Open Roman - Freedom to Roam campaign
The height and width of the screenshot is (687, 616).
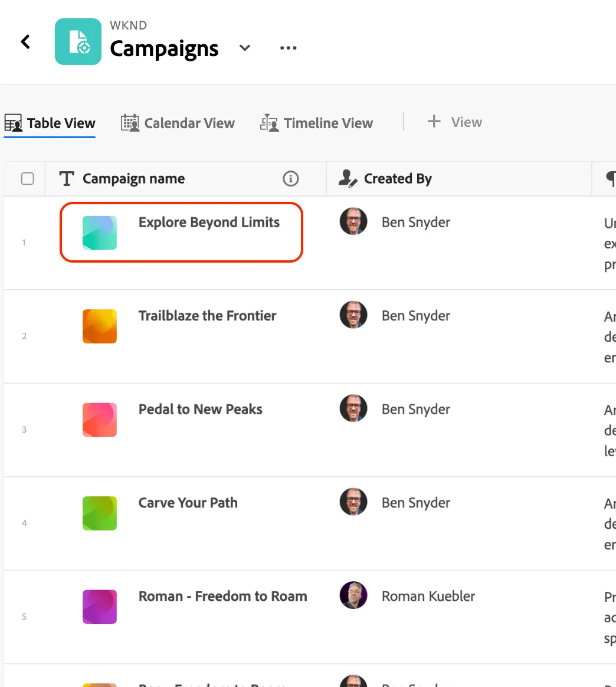[222, 596]
